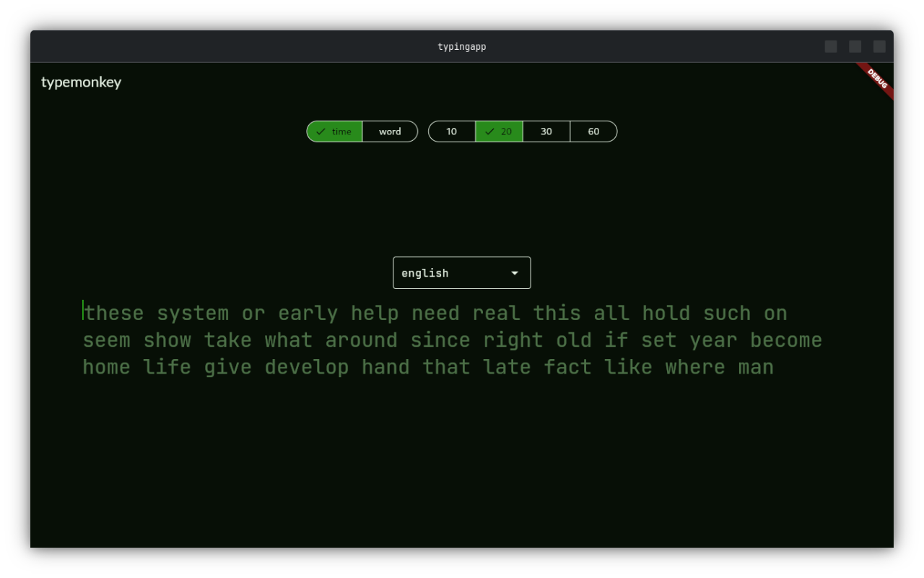Set duration to 60
The image size is (924, 578).
pyautogui.click(x=593, y=131)
